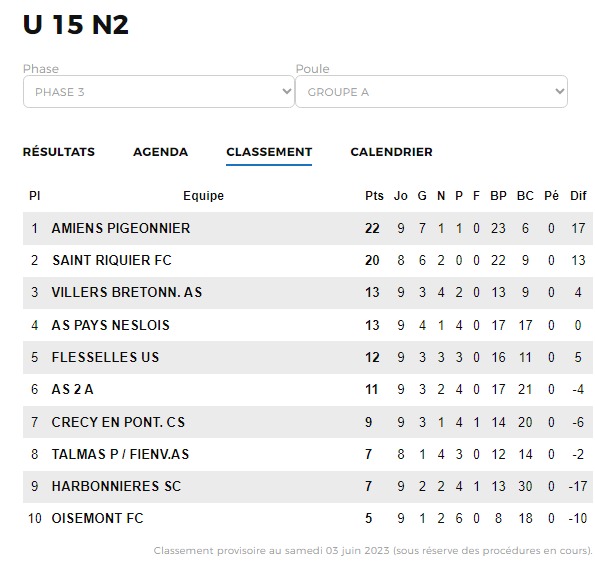Screen dimensions: 595x567
Task: Open the CALENDRIER tab
Action: coord(391,152)
